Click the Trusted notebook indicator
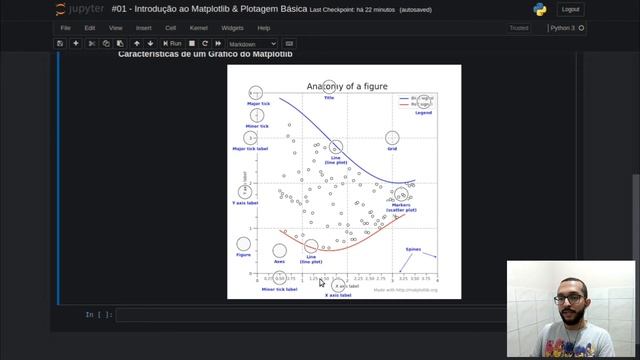640x360 pixels. [519, 28]
